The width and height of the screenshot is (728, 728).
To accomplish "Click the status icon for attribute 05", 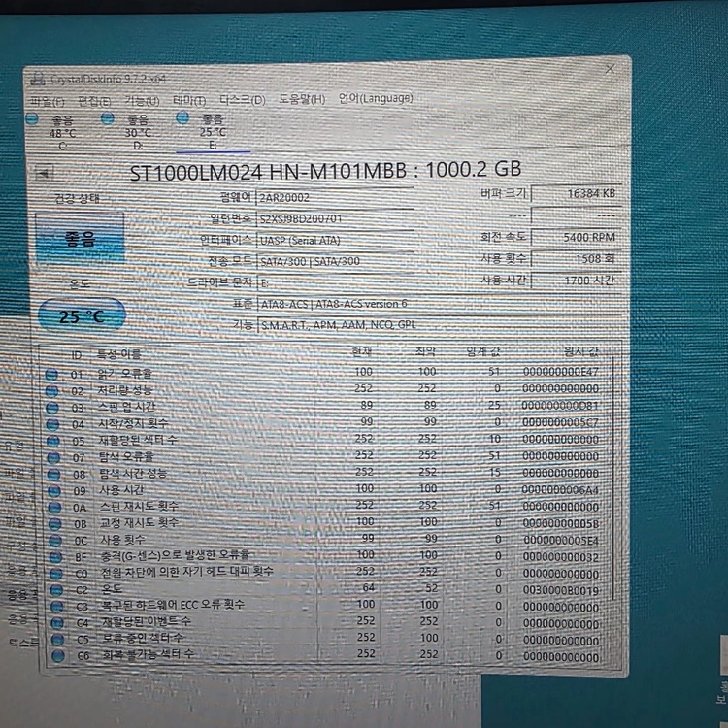I will coord(53,441).
